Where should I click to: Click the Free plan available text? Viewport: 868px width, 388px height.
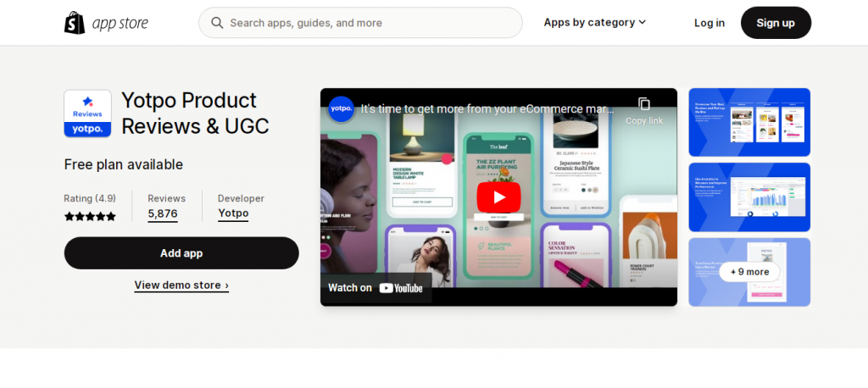[x=124, y=164]
